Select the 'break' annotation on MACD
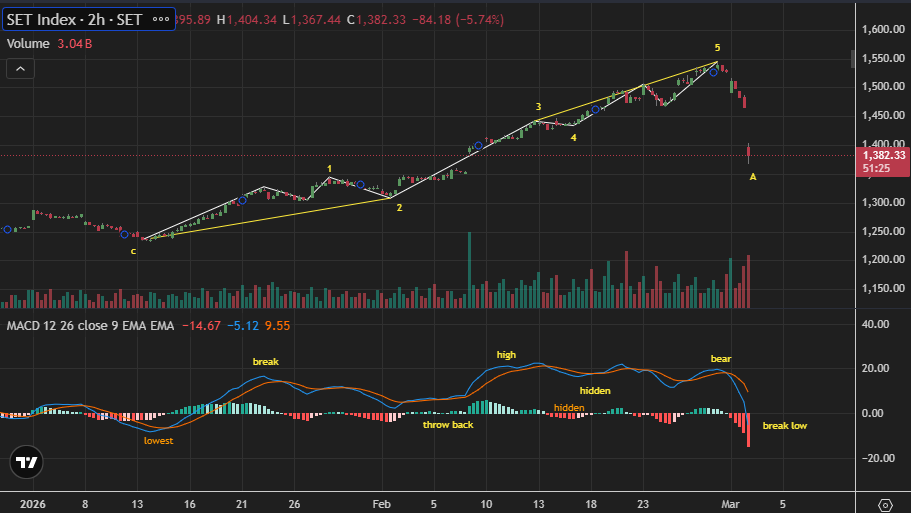Image resolution: width=911 pixels, height=513 pixels. tap(266, 361)
